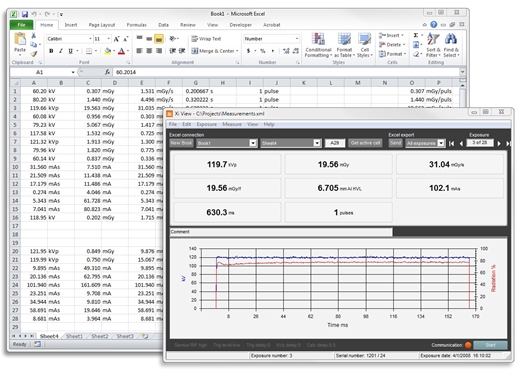Toggle Underline formatting in Excel
Image resolution: width=532 pixels, height=385 pixels.
70,51
